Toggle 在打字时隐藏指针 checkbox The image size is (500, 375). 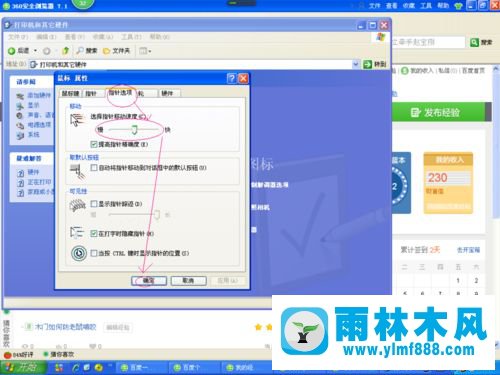click(x=94, y=233)
